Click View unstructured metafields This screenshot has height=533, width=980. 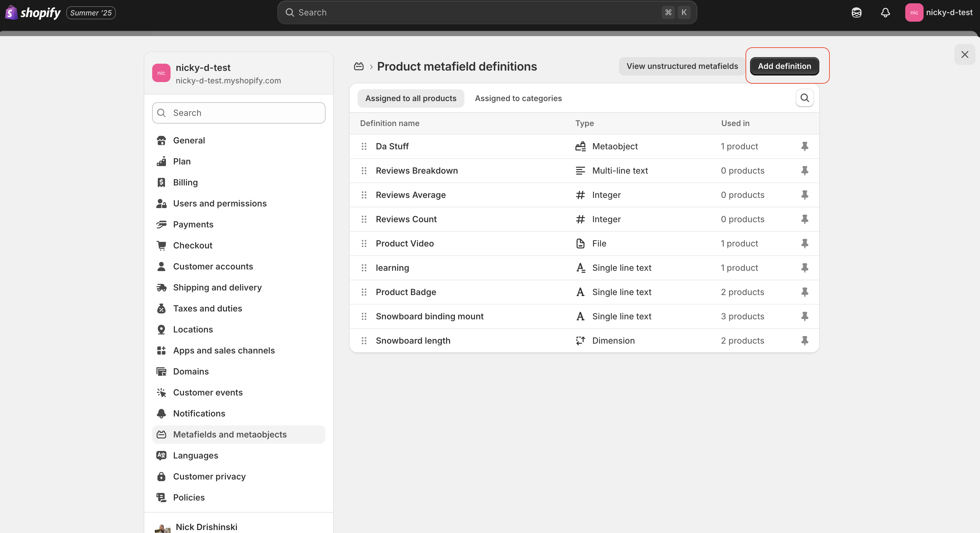pos(682,66)
